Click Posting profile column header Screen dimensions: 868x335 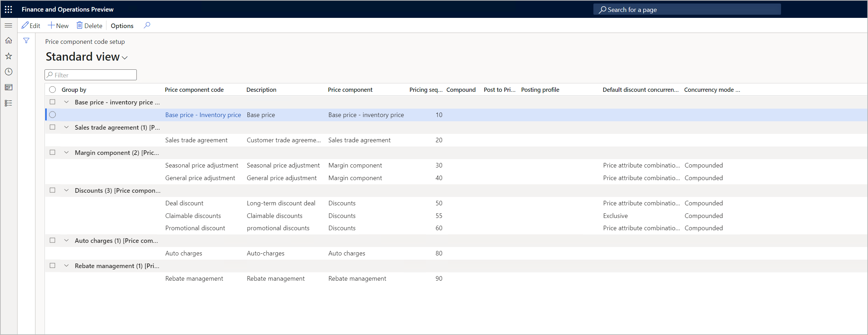[540, 90]
